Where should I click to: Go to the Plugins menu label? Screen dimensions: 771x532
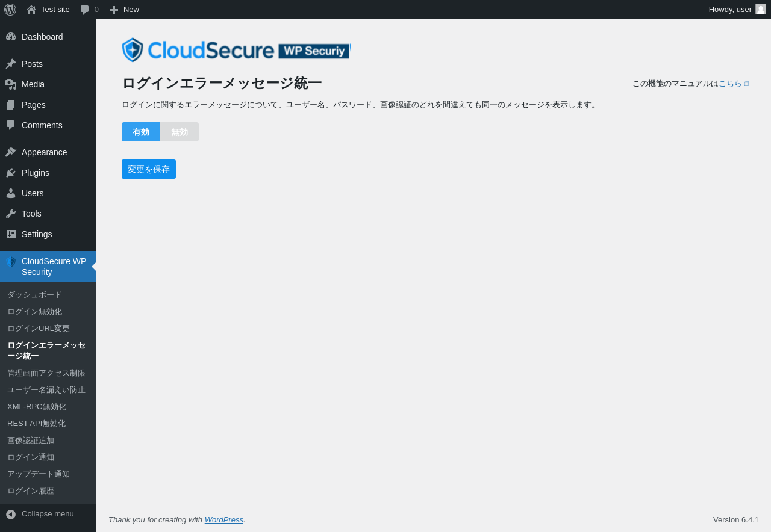[x=36, y=173]
